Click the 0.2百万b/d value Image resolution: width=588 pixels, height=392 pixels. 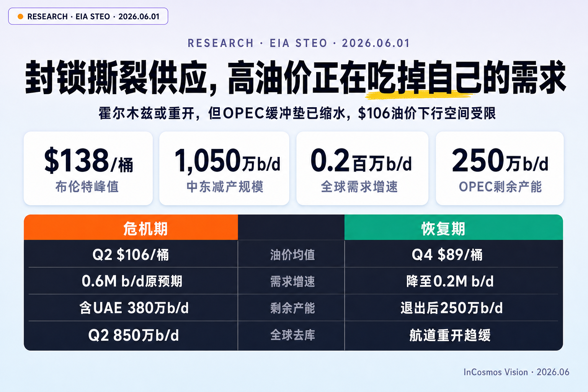361,160
